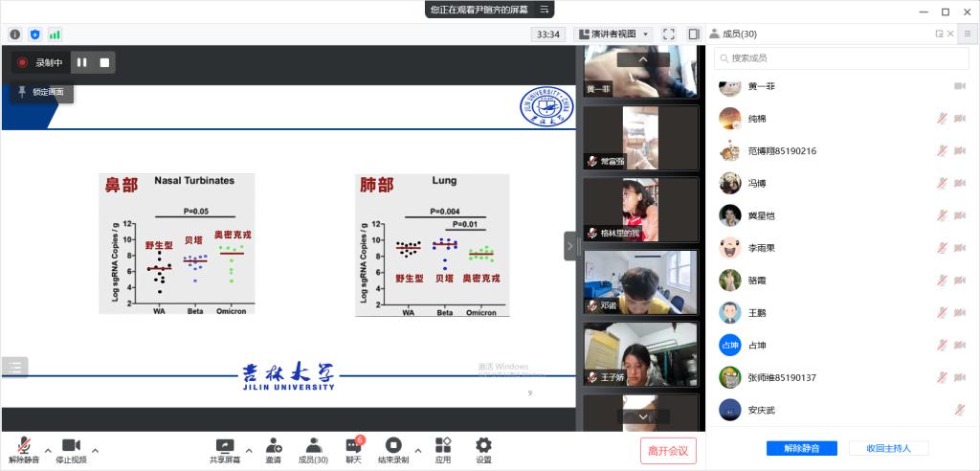Pause the recording
The width and height of the screenshot is (980, 471).
[82, 62]
